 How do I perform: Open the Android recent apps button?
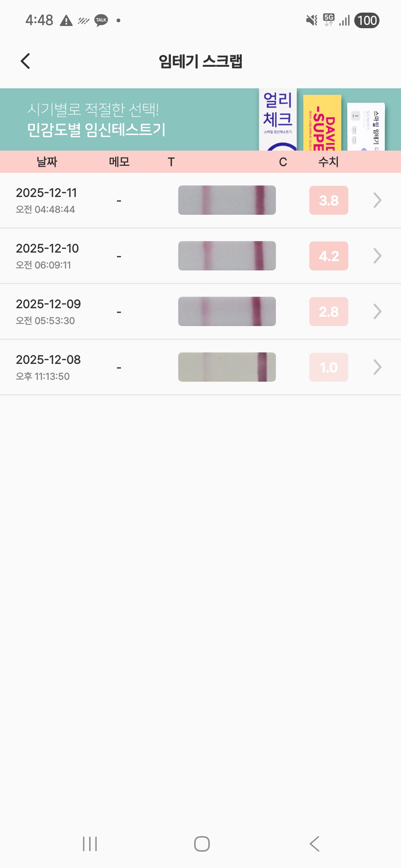(x=90, y=844)
